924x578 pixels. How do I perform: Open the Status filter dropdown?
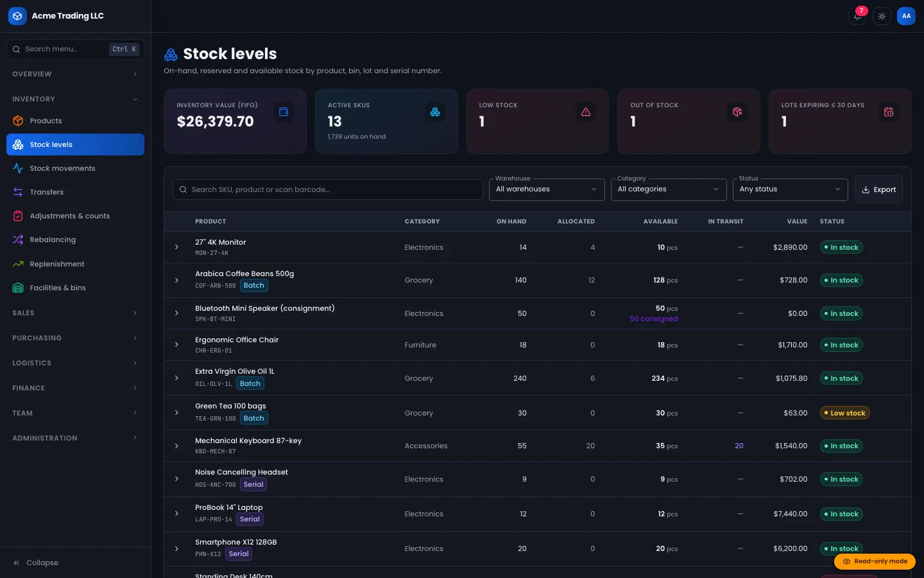pyautogui.click(x=791, y=189)
